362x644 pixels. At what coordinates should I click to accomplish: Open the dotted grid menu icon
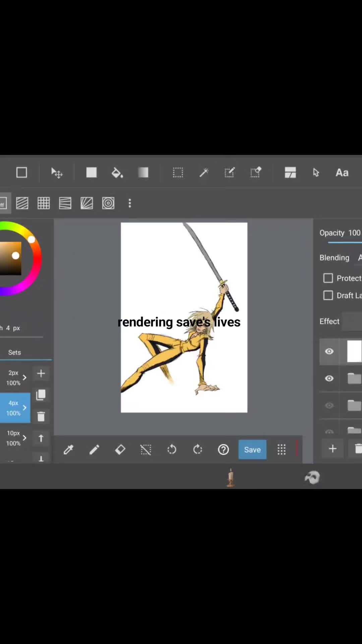click(x=282, y=449)
